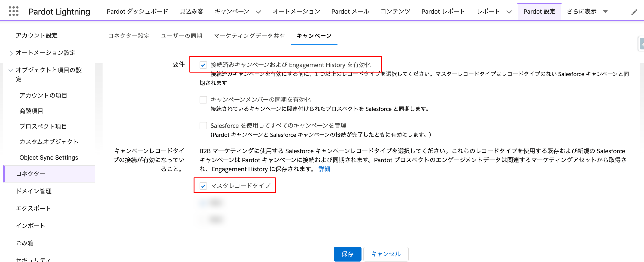Open アカウント設定 in sidebar
The width and height of the screenshot is (644, 262).
coord(37,35)
